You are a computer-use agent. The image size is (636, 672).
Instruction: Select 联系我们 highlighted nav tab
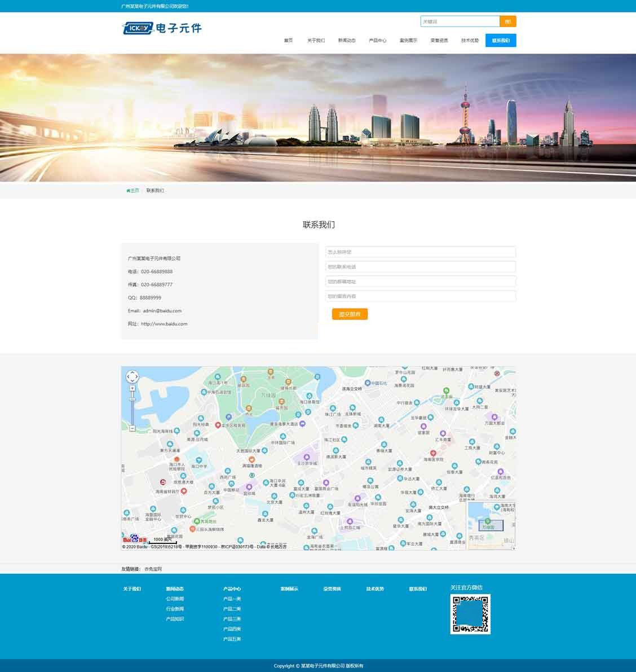point(500,41)
